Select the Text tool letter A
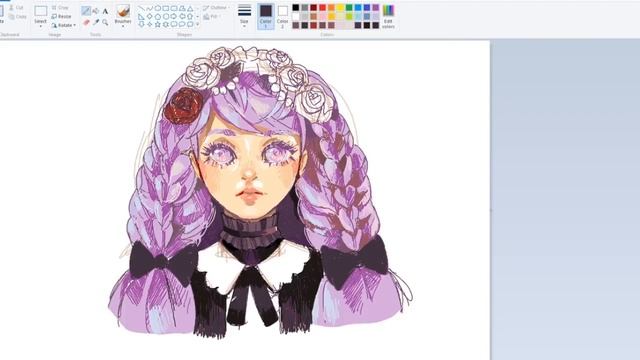Viewport: 640px width, 360px height. [105, 11]
